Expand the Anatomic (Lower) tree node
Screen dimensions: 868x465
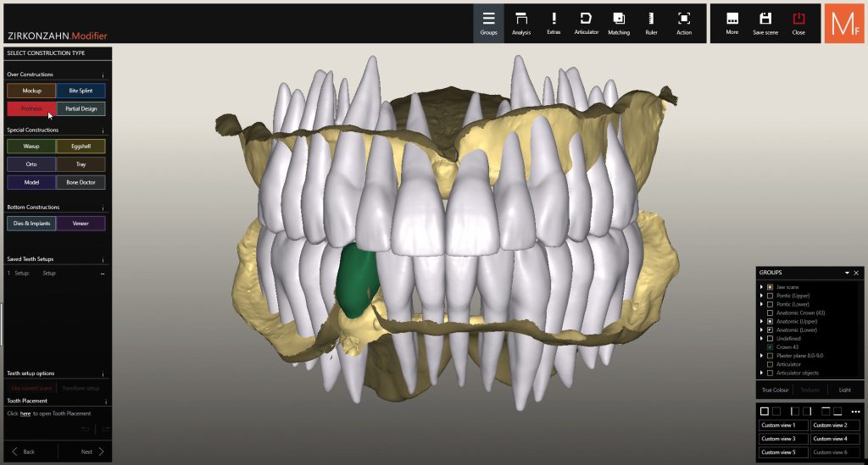tap(761, 329)
